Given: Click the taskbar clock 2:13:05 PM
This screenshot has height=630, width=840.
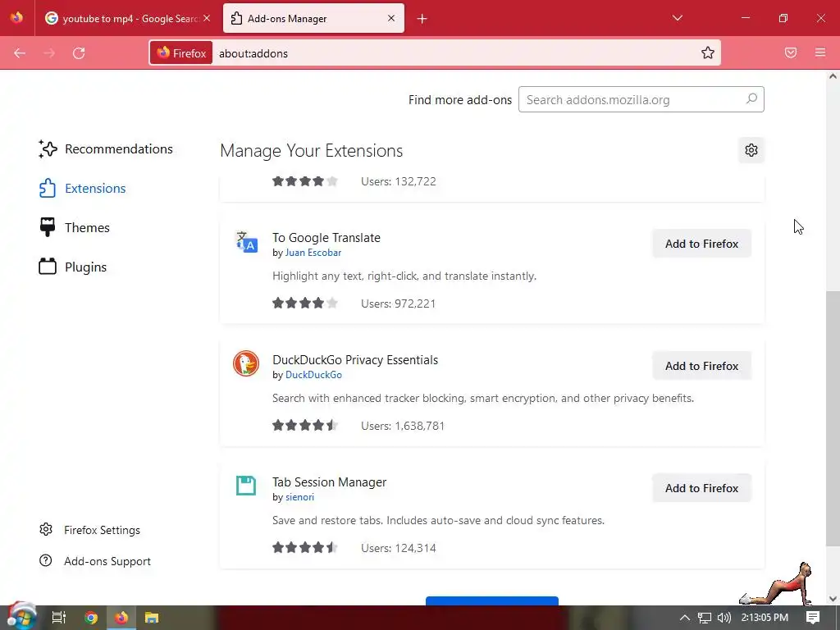Looking at the screenshot, I should tap(765, 618).
